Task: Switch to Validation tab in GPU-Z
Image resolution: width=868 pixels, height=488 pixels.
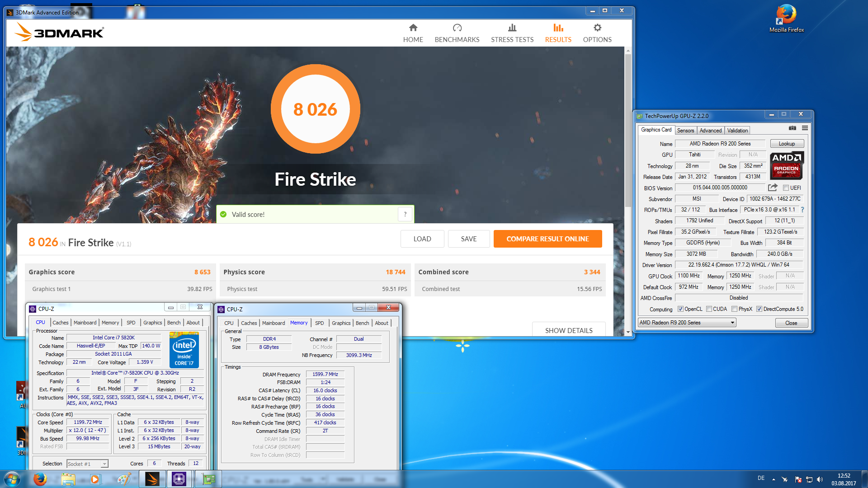Action: (737, 131)
